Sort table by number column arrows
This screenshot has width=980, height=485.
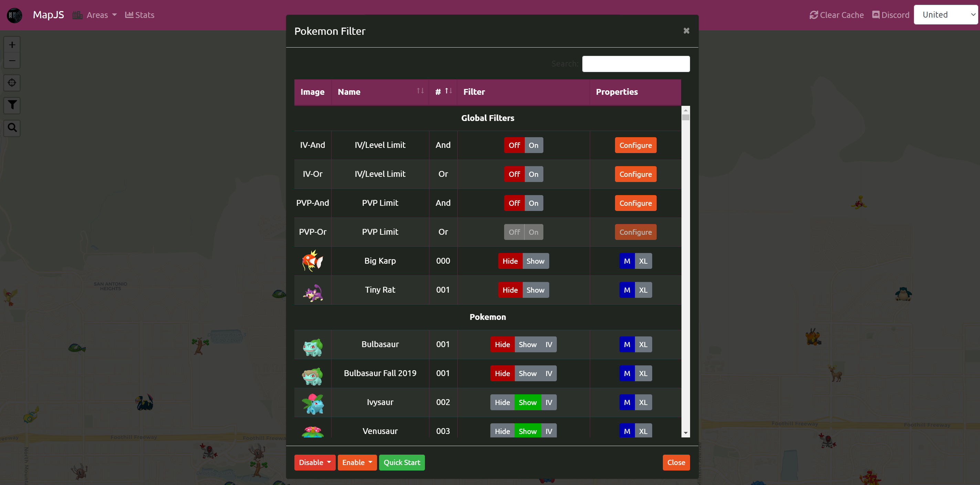[x=449, y=91]
